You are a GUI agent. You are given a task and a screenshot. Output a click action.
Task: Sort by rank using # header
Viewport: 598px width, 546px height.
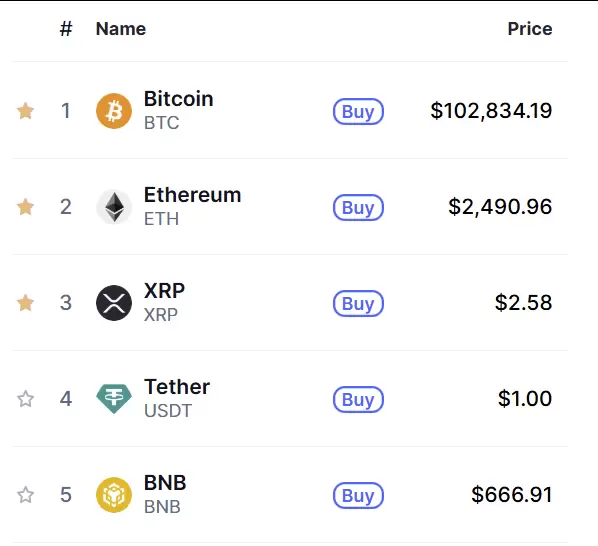pyautogui.click(x=66, y=29)
